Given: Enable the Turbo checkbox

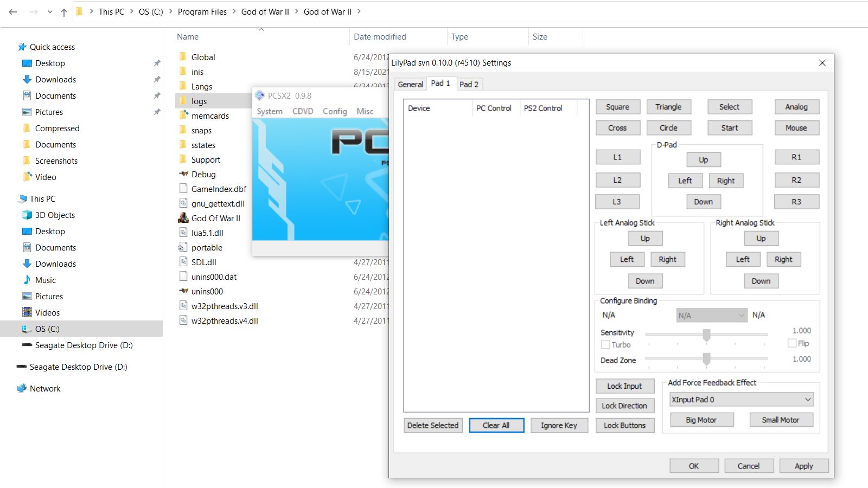Looking at the screenshot, I should click(605, 344).
